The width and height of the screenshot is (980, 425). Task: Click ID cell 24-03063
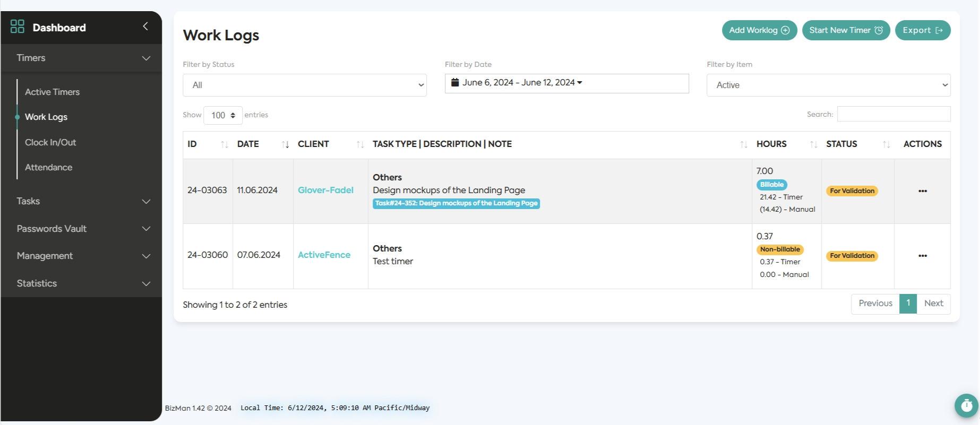tap(207, 190)
